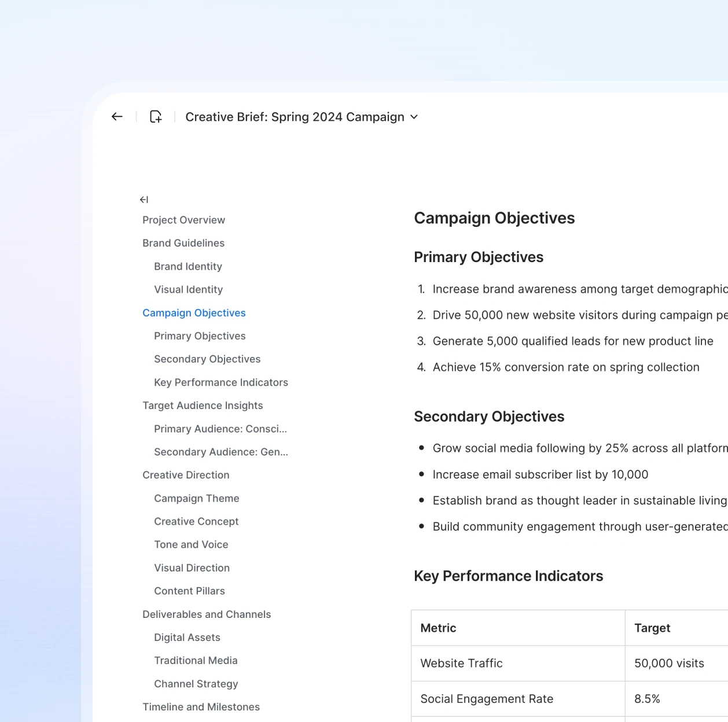Select Digital Assets outline entry
728x722 pixels.
click(187, 638)
